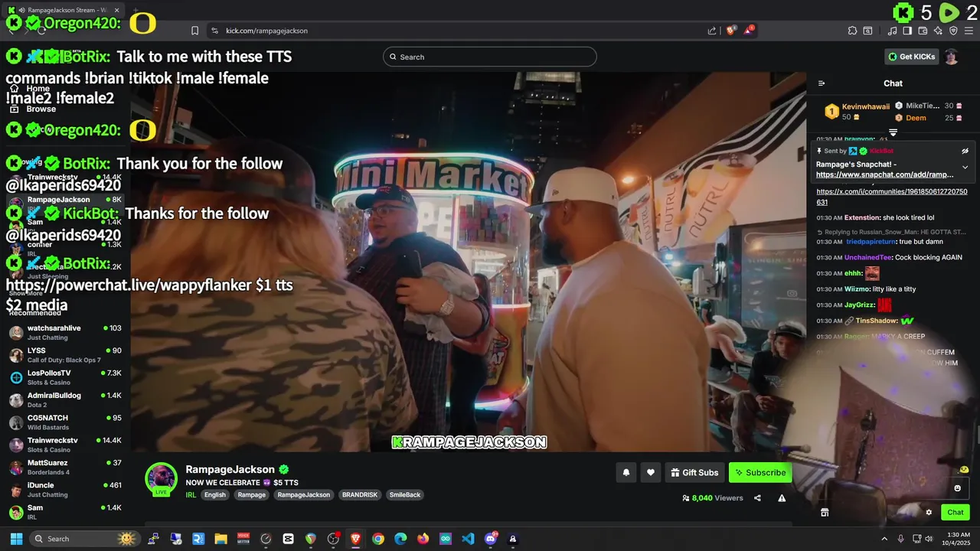
Task: Open the Windows Start menu
Action: (x=16, y=539)
